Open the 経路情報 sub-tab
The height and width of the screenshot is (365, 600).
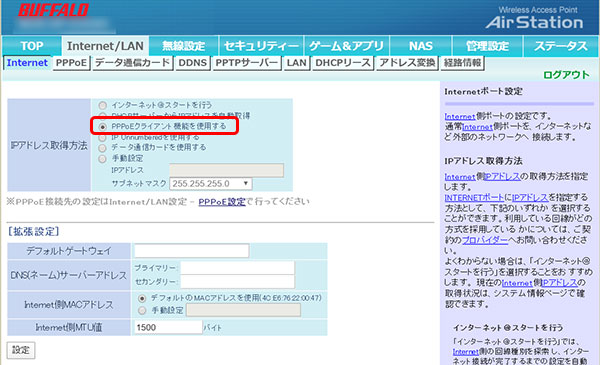click(463, 63)
